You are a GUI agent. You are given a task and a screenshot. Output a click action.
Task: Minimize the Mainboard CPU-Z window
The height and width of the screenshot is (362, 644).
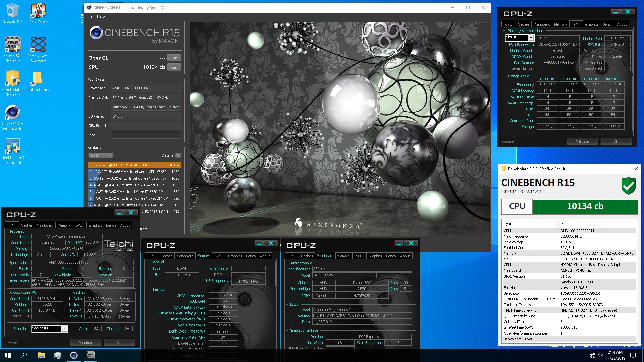click(x=399, y=243)
